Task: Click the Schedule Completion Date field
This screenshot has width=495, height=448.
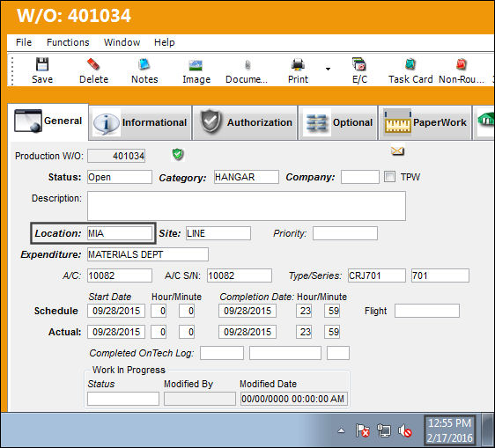Action: tap(247, 311)
